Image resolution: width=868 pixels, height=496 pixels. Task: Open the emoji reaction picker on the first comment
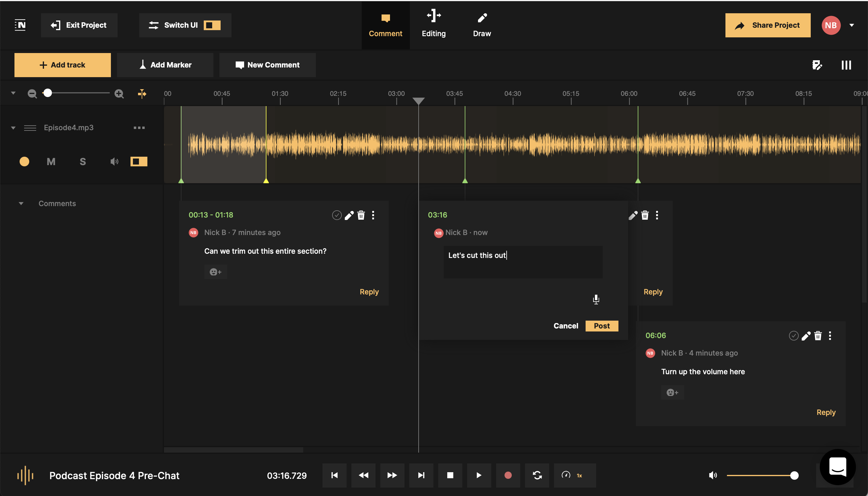[x=215, y=272]
